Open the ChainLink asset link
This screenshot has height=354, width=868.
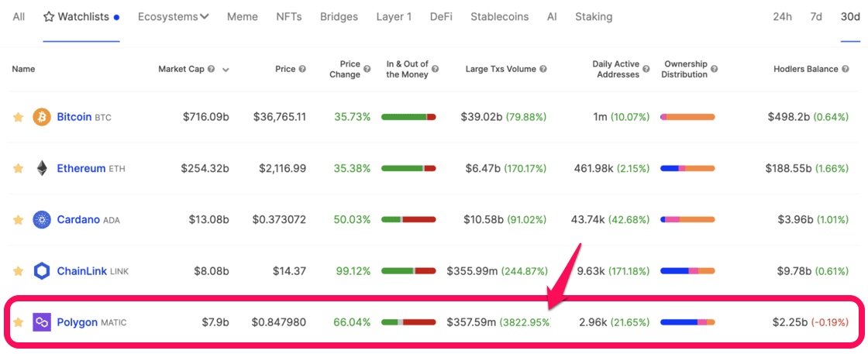pyautogui.click(x=82, y=271)
